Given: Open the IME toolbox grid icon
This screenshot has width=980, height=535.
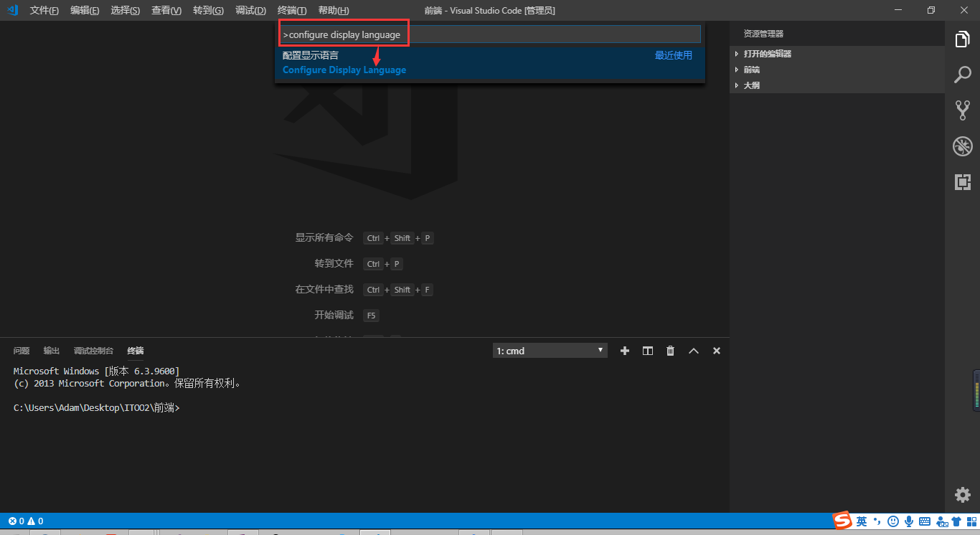Looking at the screenshot, I should tap(971, 521).
